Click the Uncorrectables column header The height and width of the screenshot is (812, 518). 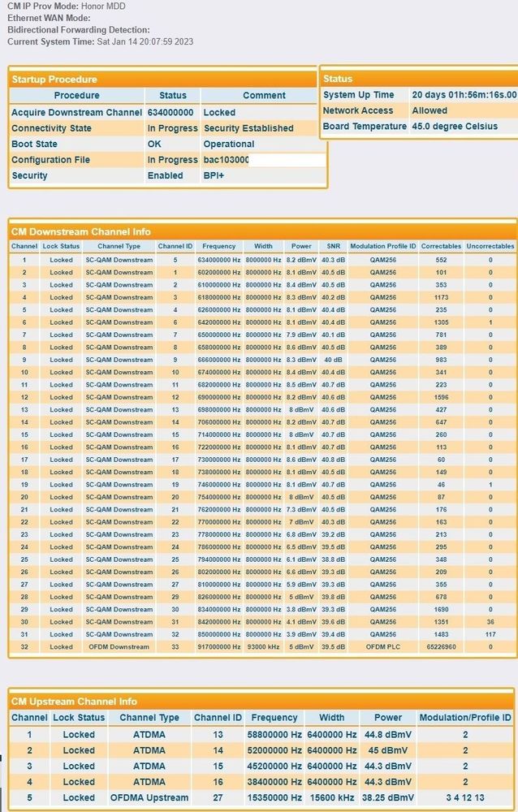click(490, 246)
